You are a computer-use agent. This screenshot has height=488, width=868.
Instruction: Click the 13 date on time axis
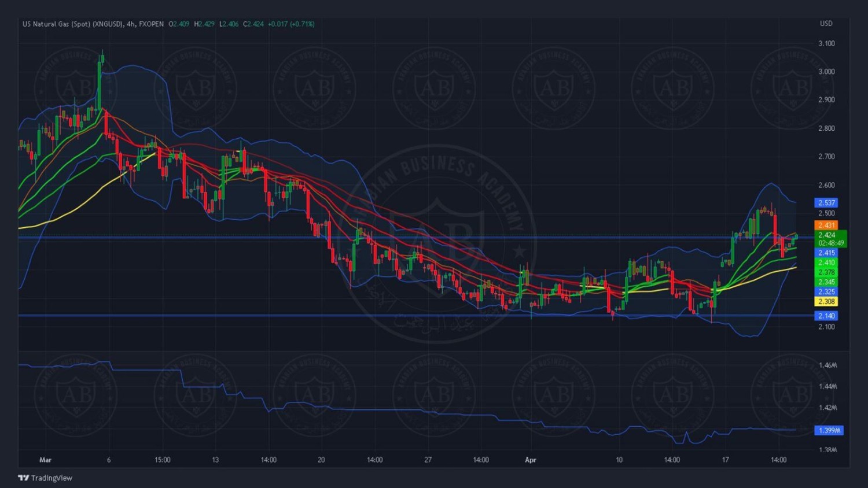215,460
